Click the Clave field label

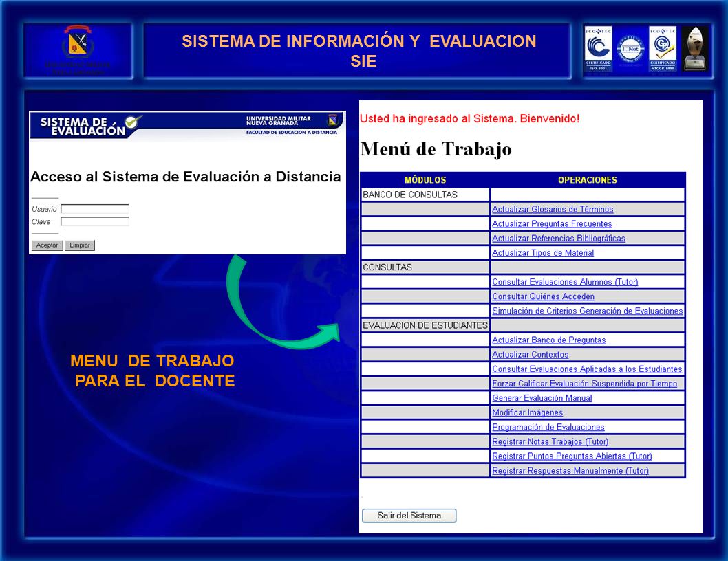point(41,222)
